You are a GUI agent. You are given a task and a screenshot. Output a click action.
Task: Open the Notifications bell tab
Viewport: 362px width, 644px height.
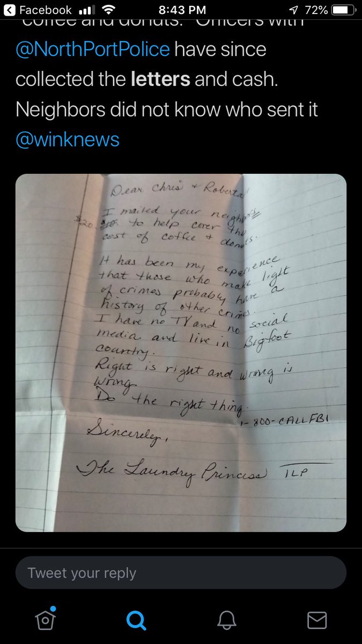226,621
